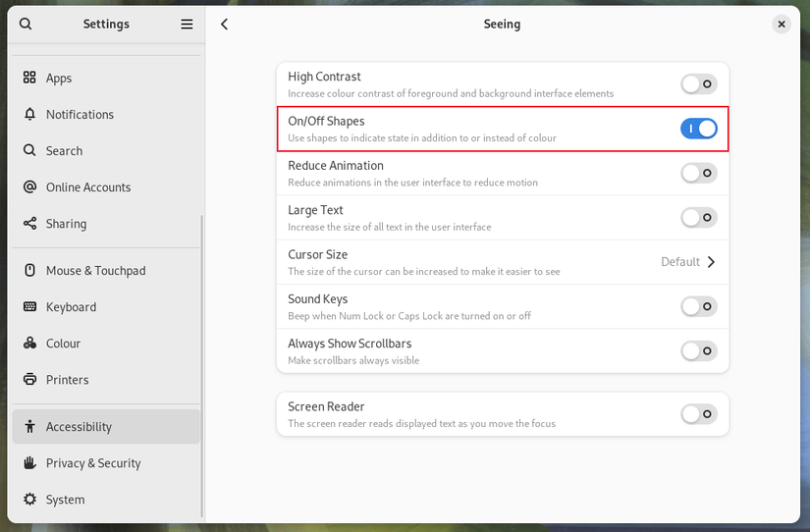The height and width of the screenshot is (532, 810).
Task: Select the Sharing label in sidebar
Action: coord(66,224)
